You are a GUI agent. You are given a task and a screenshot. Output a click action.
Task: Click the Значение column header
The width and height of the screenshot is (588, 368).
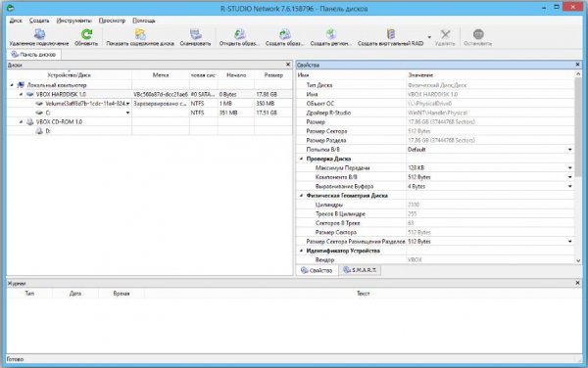click(491, 75)
